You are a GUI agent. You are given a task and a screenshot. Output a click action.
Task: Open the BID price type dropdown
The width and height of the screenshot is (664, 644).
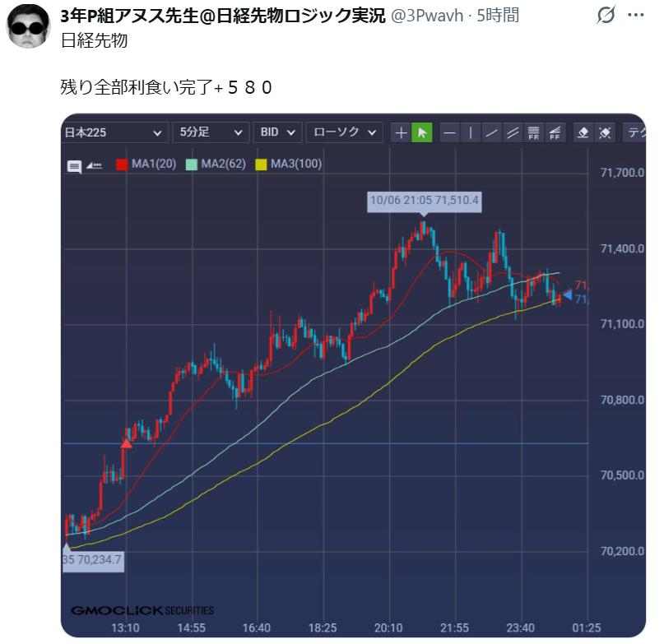click(277, 132)
